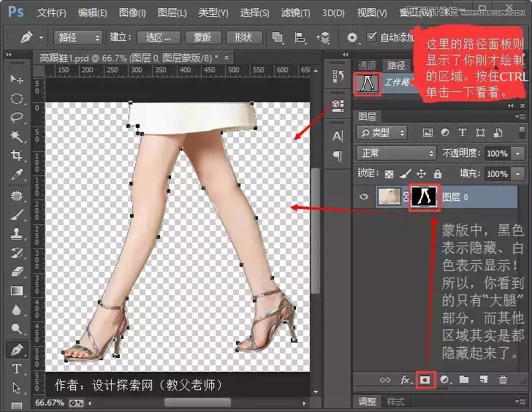Image resolution: width=532 pixels, height=412 pixels.
Task: Click the 形状 button
Action: tap(243, 37)
